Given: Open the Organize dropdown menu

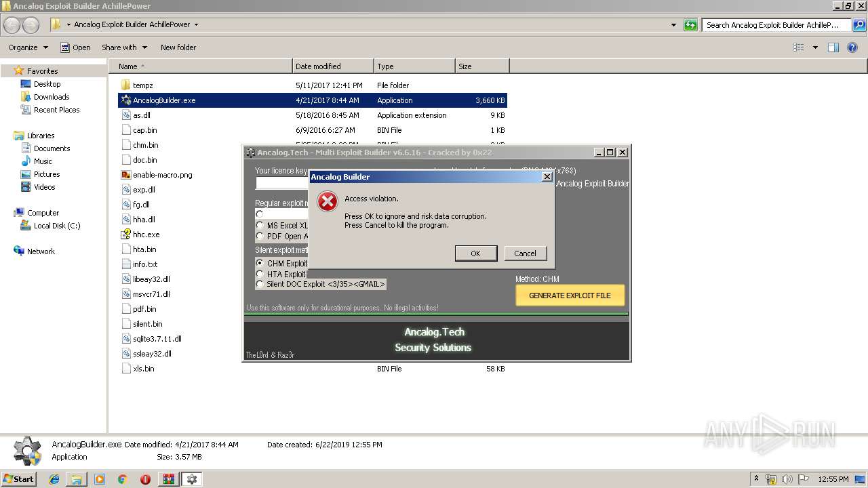Looking at the screenshot, I should 28,47.
